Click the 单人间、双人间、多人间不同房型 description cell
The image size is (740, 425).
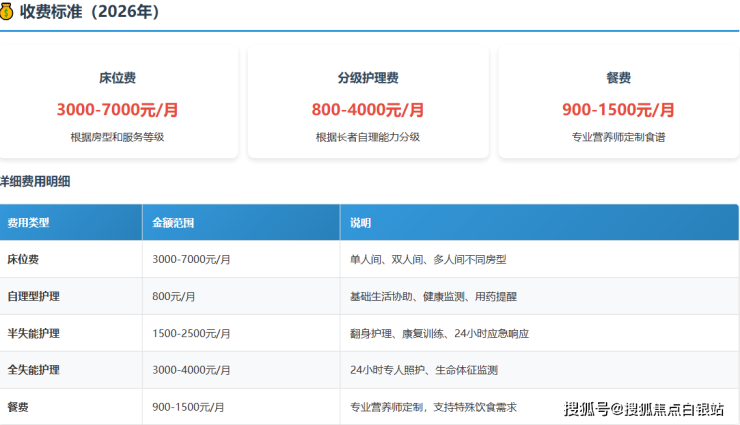pyautogui.click(x=428, y=259)
